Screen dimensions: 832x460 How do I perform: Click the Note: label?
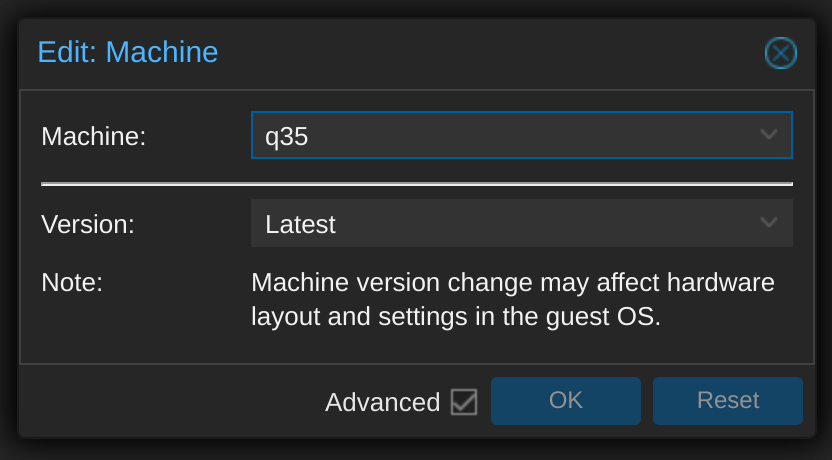click(x=72, y=282)
